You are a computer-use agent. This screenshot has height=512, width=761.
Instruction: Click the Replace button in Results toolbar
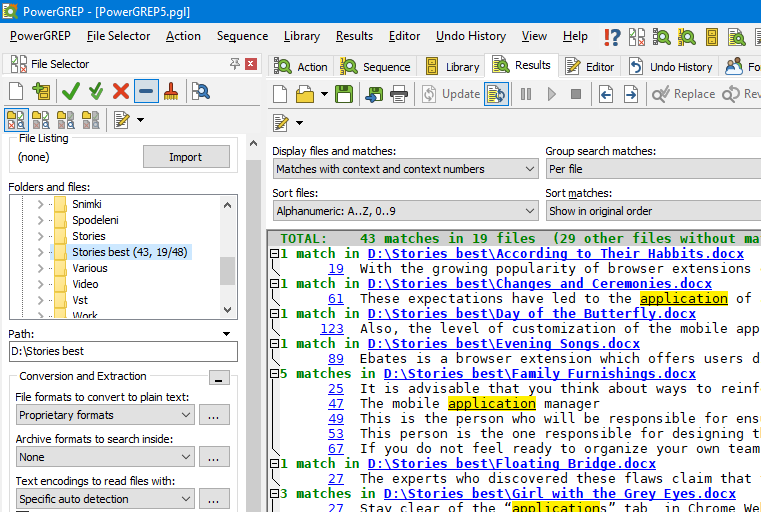[x=684, y=94]
